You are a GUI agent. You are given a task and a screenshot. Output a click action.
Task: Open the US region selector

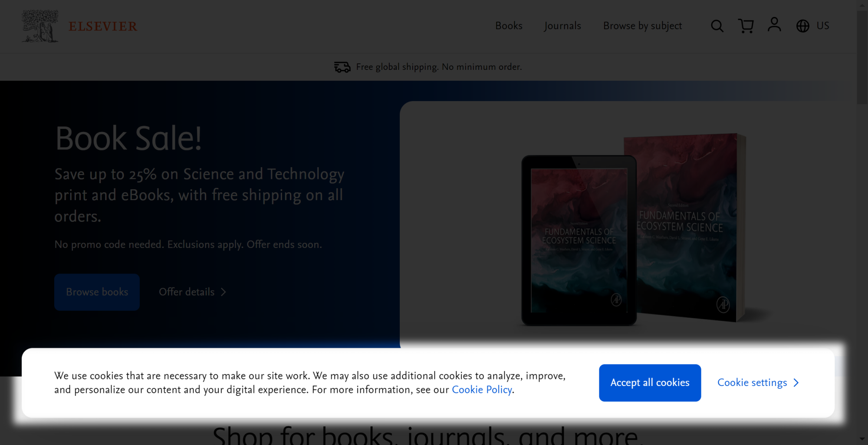822,26
